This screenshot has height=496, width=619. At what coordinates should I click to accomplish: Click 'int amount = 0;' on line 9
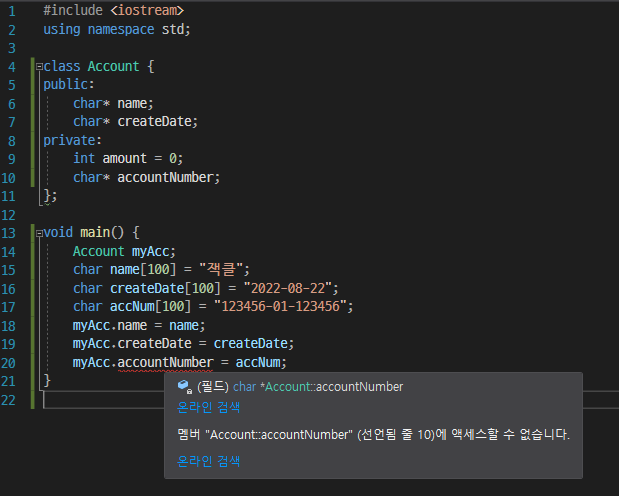(x=128, y=158)
